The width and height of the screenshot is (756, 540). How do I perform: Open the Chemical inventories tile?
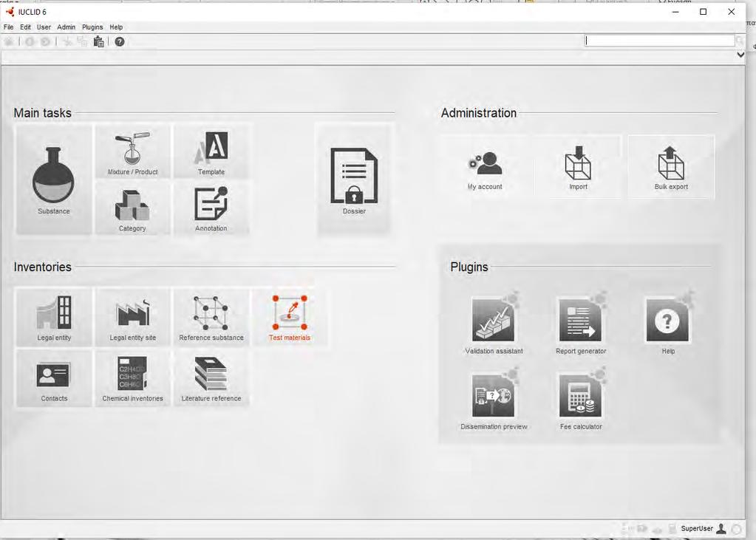[132, 378]
